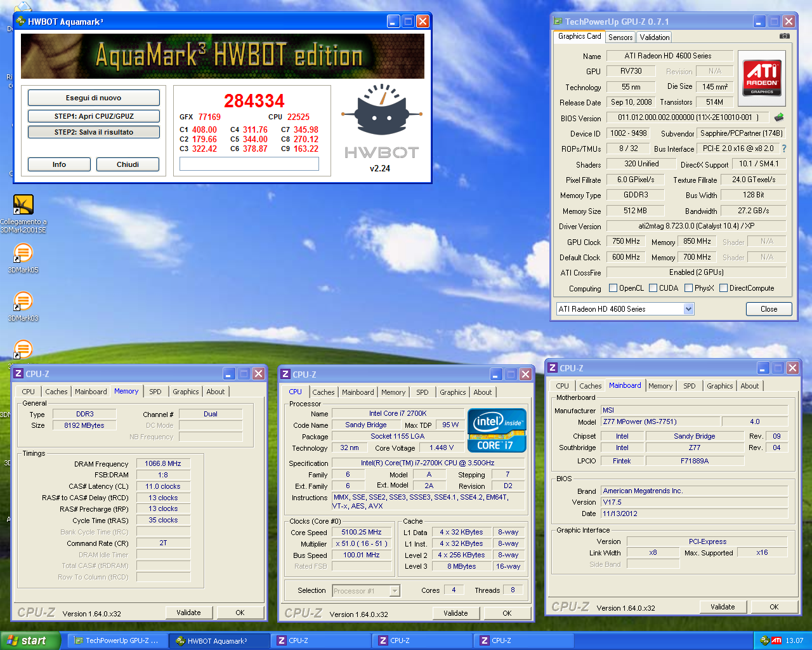The width and height of the screenshot is (812, 650).
Task: Click the ATI tray icon in system tray
Action: (x=776, y=640)
